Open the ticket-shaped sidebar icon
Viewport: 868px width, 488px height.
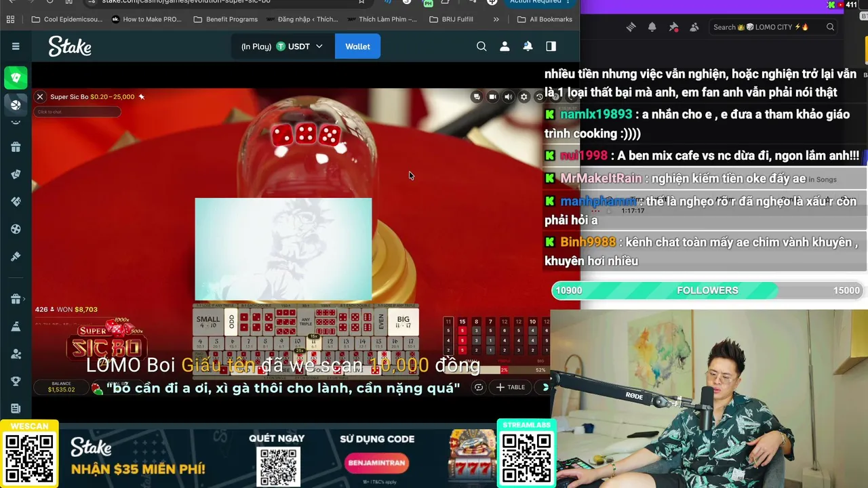point(16,201)
